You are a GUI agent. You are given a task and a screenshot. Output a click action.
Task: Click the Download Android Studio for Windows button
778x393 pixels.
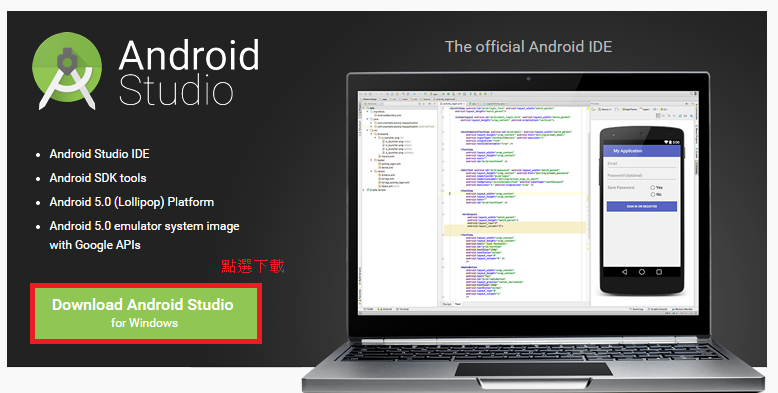[x=146, y=313]
